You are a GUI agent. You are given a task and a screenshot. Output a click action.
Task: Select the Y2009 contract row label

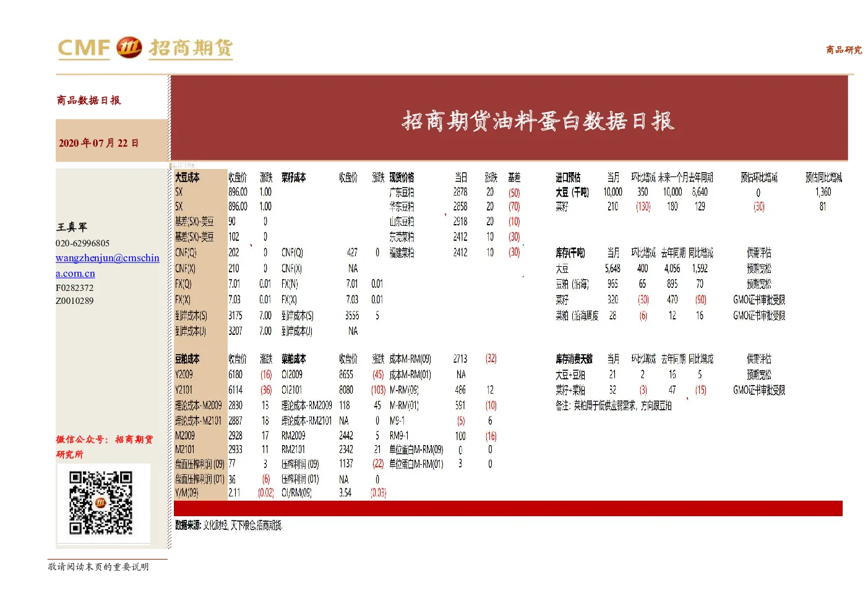(x=184, y=374)
